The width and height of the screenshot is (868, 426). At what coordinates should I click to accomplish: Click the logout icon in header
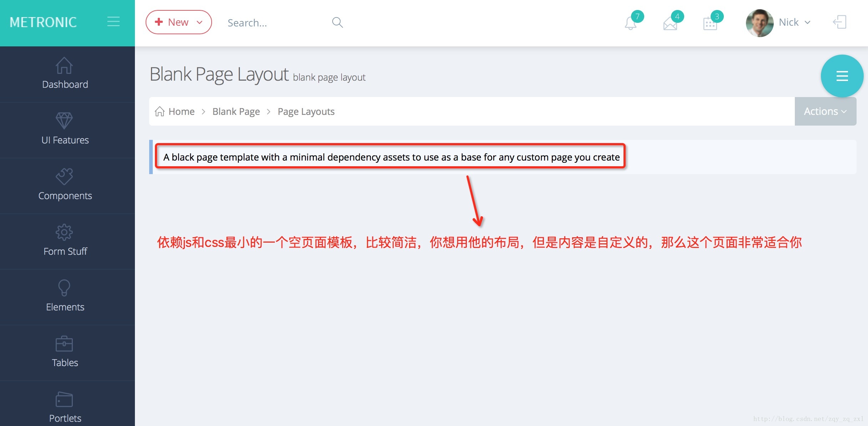tap(839, 22)
